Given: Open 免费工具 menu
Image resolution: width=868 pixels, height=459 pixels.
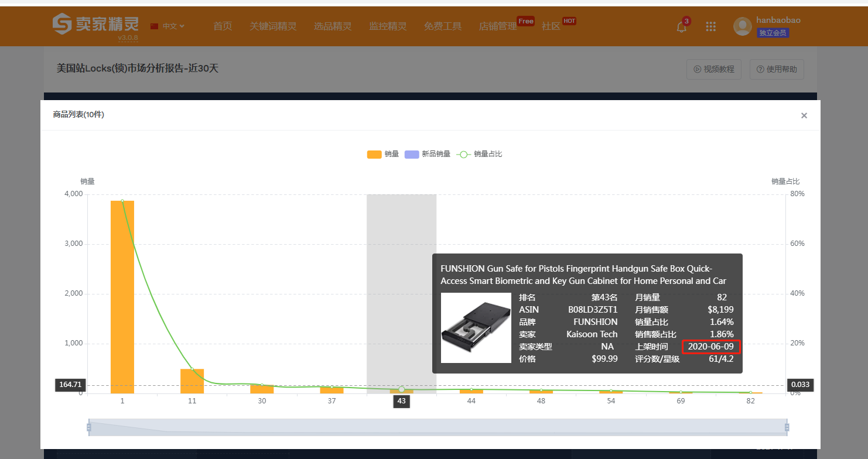Looking at the screenshot, I should [443, 26].
